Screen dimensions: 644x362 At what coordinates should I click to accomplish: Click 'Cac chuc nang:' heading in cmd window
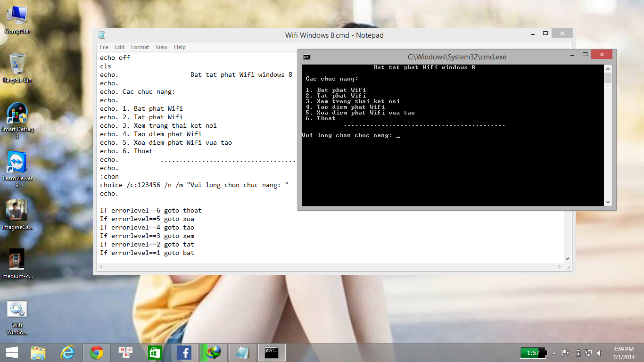coord(332,79)
